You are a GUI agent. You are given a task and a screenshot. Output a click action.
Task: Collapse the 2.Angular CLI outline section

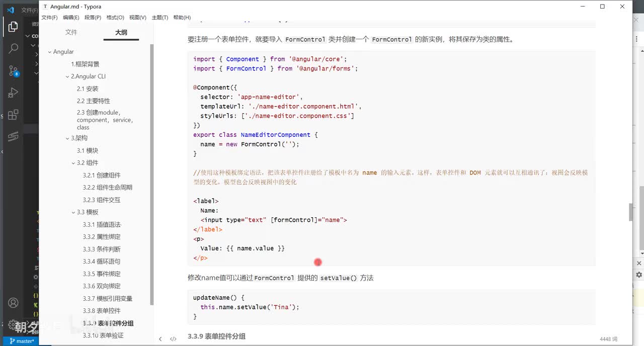(67, 76)
